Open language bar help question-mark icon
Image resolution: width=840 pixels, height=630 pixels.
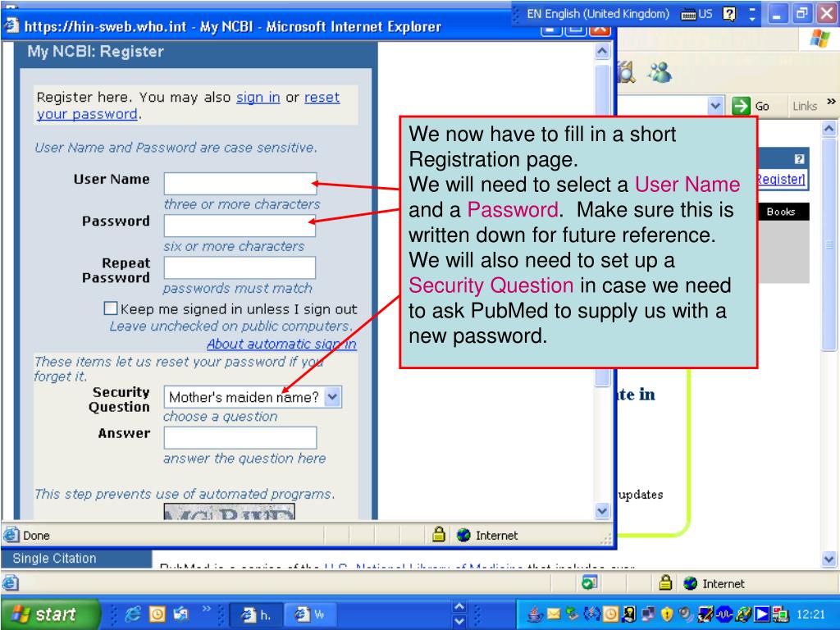(x=729, y=14)
